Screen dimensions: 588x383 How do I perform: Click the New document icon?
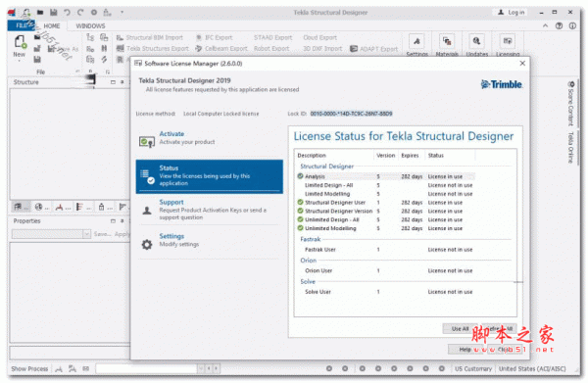[x=20, y=42]
